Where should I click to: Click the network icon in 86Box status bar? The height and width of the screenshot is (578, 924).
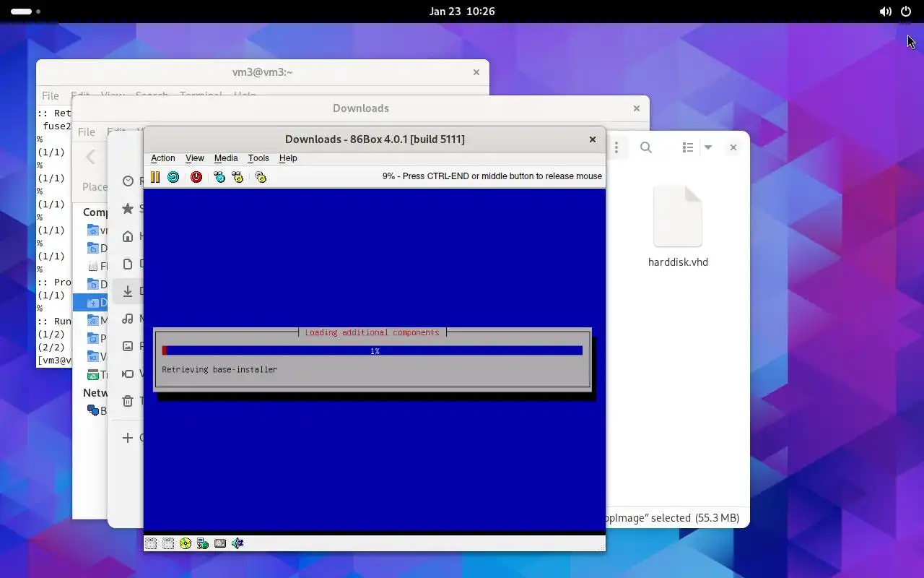(203, 543)
